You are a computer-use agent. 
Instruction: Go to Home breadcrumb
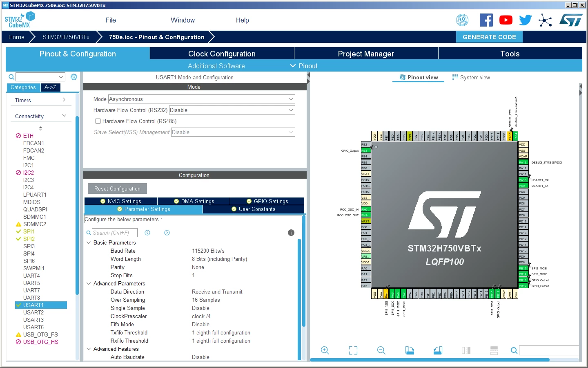[x=16, y=37]
